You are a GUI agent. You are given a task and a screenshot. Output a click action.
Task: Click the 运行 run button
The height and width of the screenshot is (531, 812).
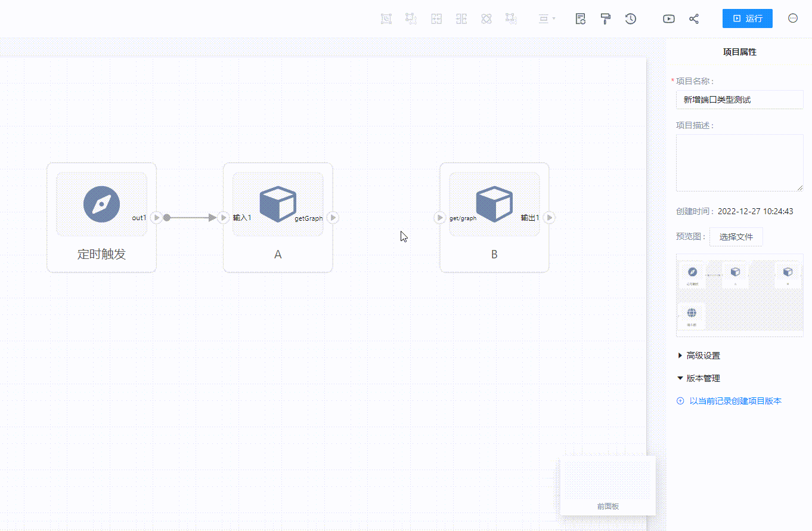(x=747, y=18)
